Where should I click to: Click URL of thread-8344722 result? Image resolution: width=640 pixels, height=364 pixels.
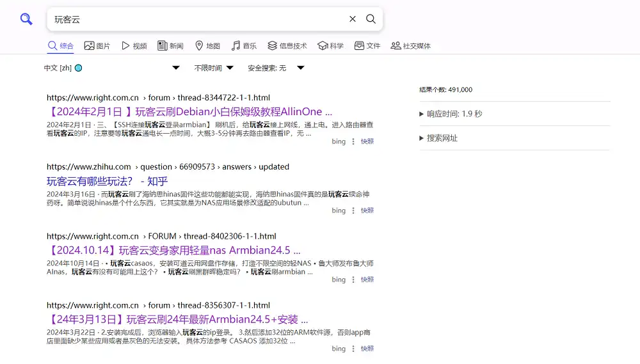158,97
